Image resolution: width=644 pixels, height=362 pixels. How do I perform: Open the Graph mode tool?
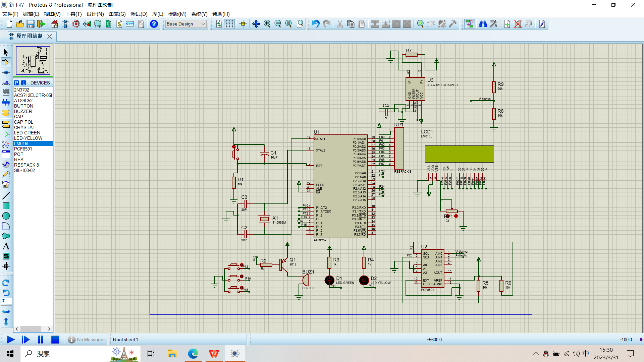pos(6,144)
